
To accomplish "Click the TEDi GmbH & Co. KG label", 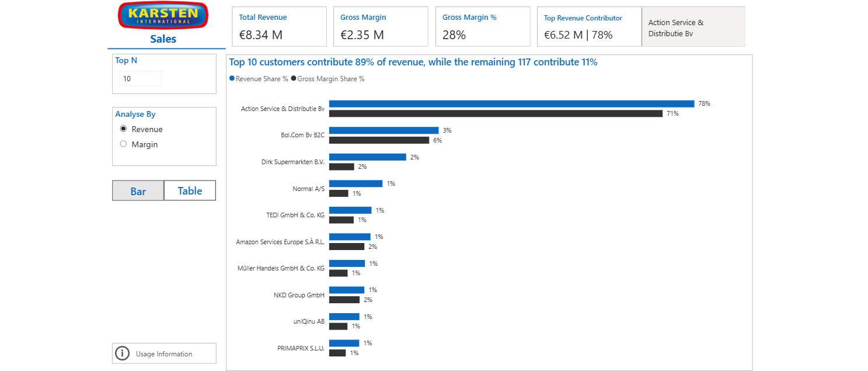I will click(295, 215).
